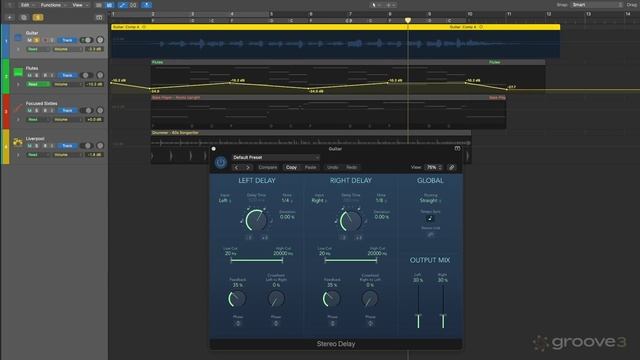This screenshot has height=360, width=640.
Task: Click the green Flutes track icon
Action: click(18, 73)
